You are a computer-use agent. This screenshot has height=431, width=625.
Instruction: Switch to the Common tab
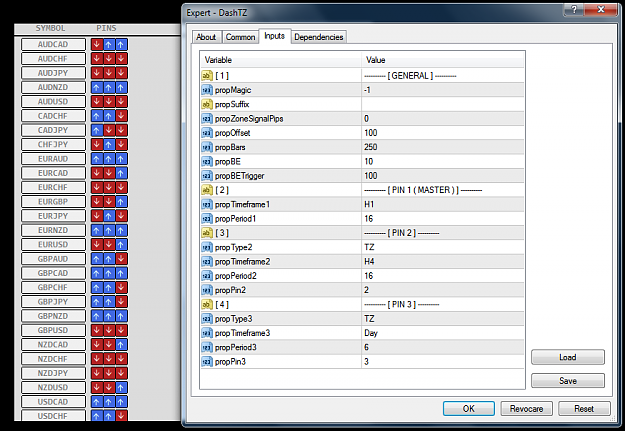pos(240,37)
